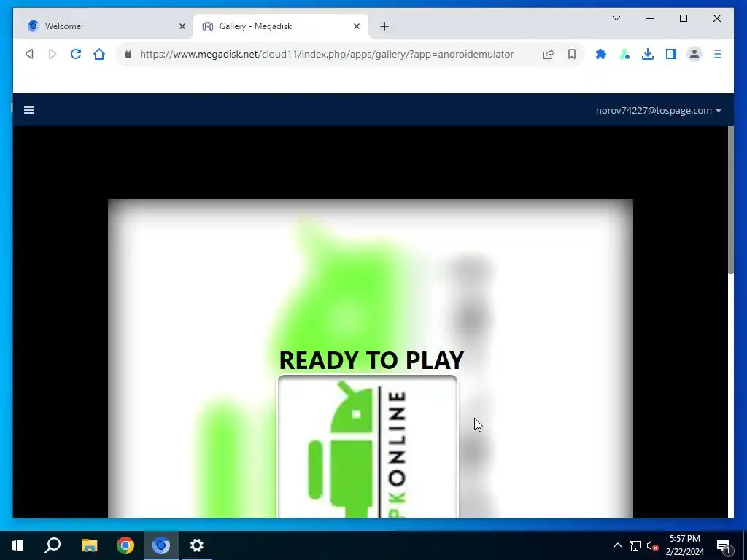The height and width of the screenshot is (560, 747).
Task: Click the green flask extension icon
Action: point(624,54)
